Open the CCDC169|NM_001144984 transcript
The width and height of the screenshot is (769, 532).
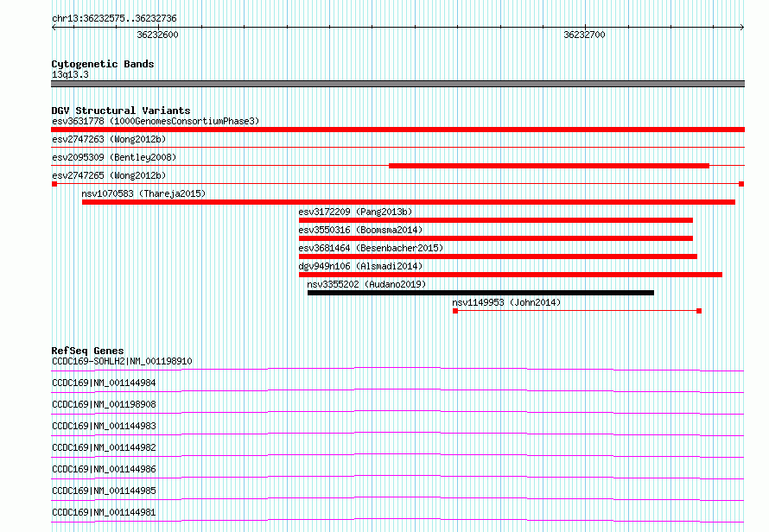[x=104, y=383]
